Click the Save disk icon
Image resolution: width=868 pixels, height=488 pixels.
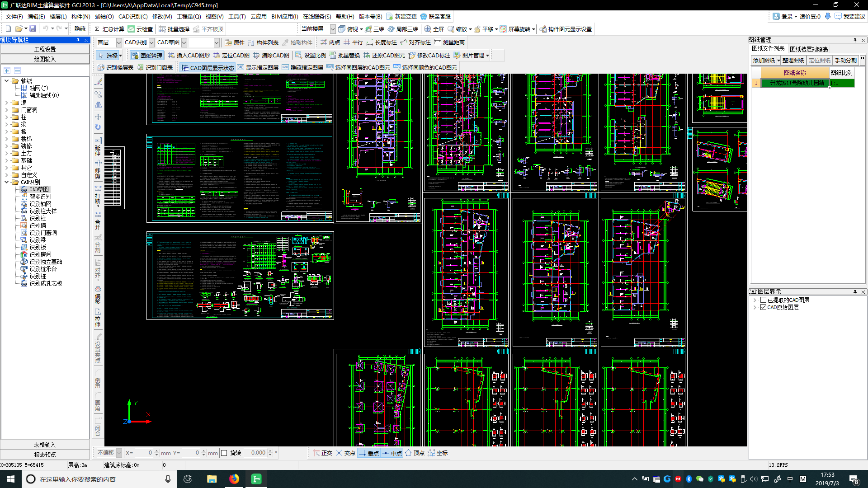tap(33, 29)
